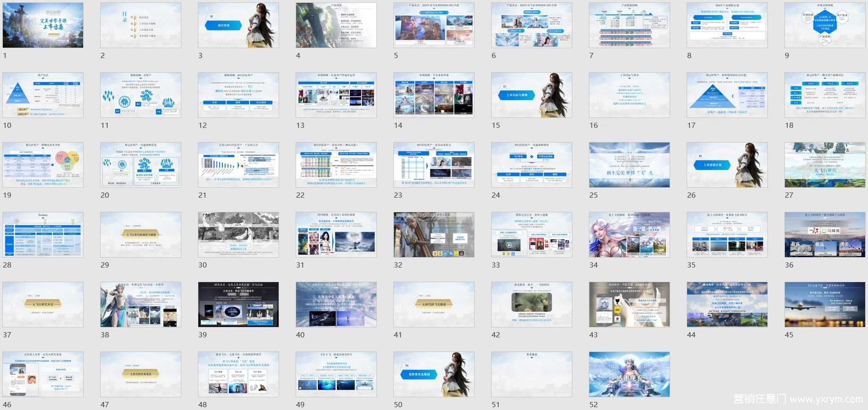Click slide 4 thumbnail
868x410 pixels.
pyautogui.click(x=336, y=25)
